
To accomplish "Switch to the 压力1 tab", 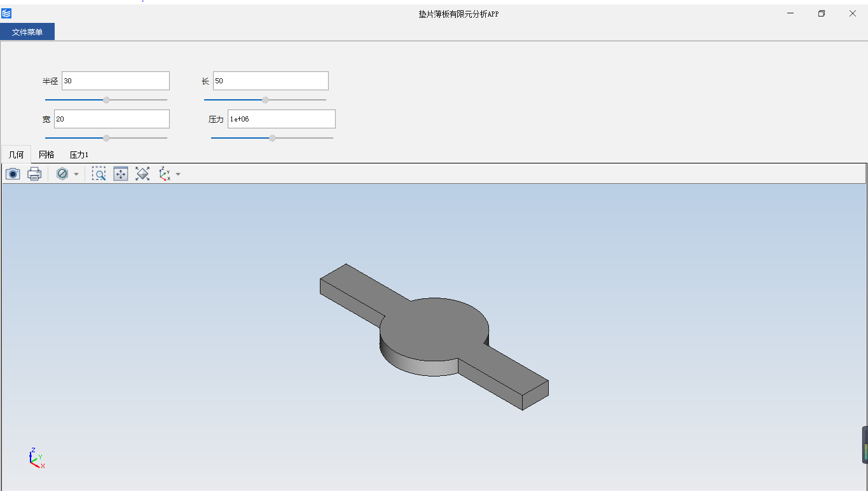I will click(x=79, y=155).
